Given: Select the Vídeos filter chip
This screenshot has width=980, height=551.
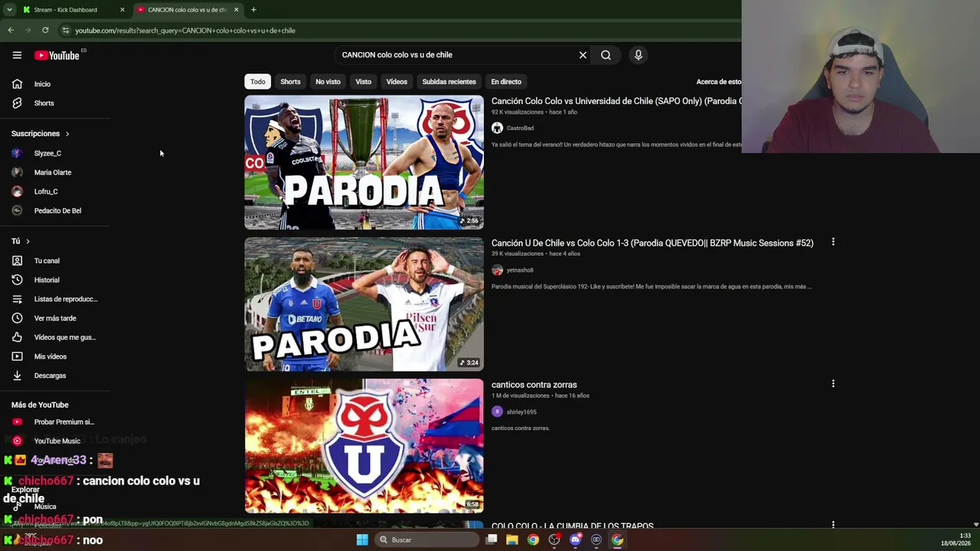Looking at the screenshot, I should pos(397,82).
